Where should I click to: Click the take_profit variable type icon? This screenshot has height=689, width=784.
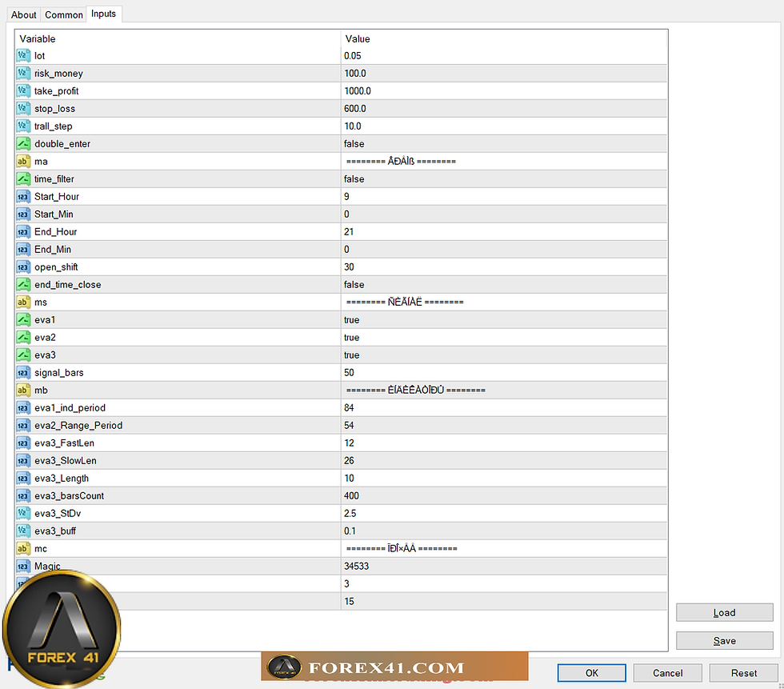click(23, 91)
